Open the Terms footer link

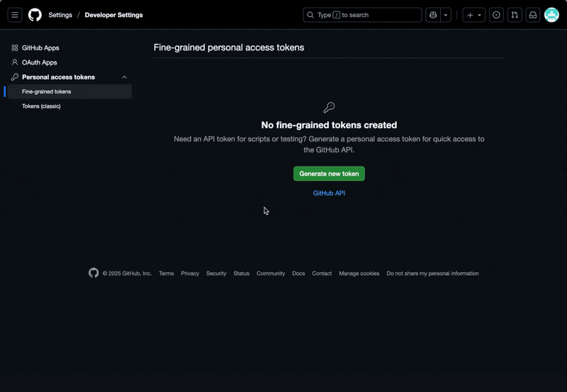(167, 274)
